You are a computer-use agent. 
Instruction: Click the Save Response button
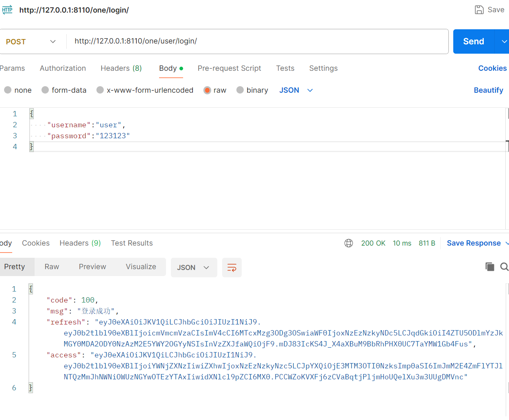point(474,243)
